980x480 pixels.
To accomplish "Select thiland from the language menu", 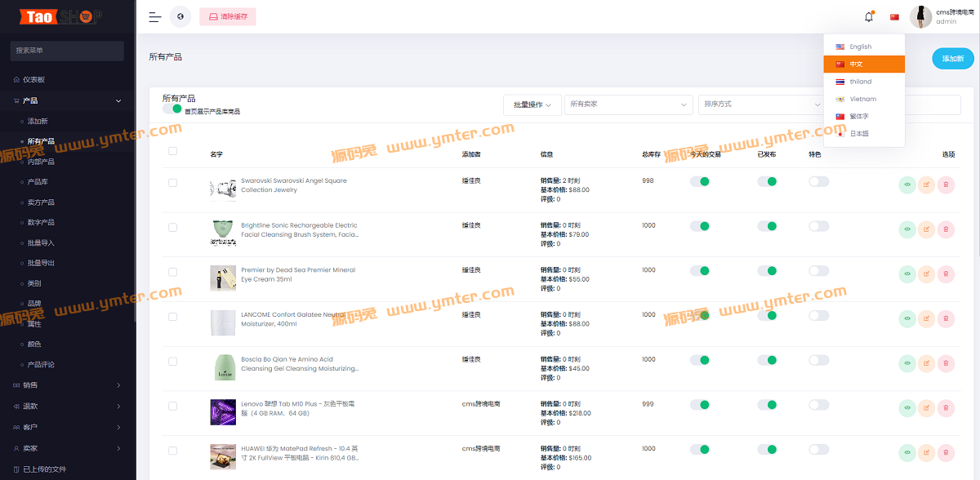I will tap(864, 82).
